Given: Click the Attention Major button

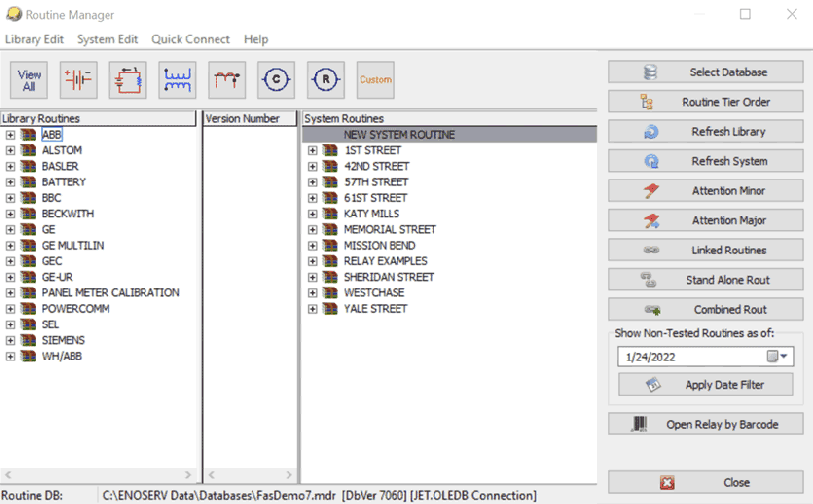Looking at the screenshot, I should [x=705, y=220].
